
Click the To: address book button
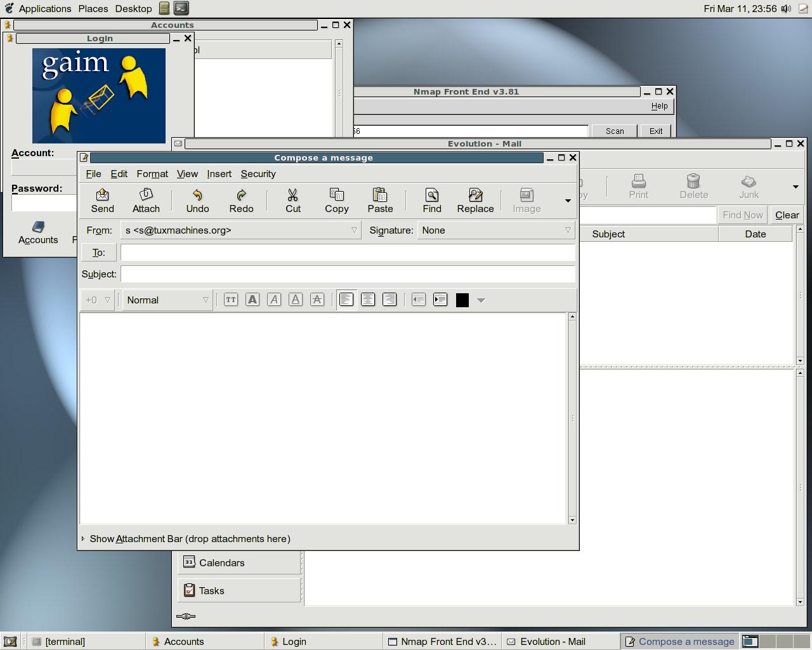coord(99,253)
